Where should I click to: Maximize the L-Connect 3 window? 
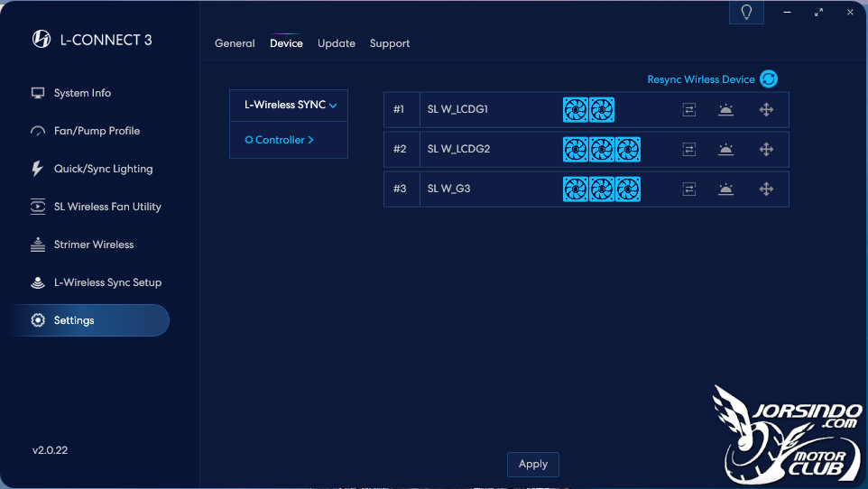(818, 13)
